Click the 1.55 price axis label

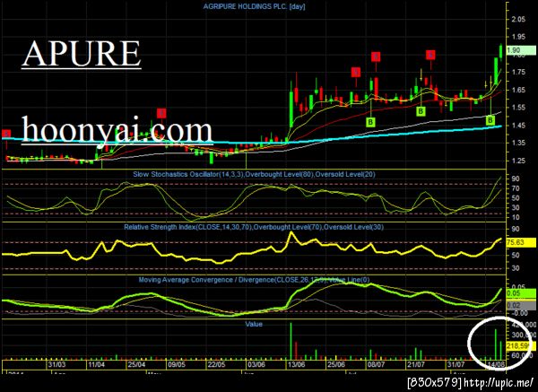point(518,108)
